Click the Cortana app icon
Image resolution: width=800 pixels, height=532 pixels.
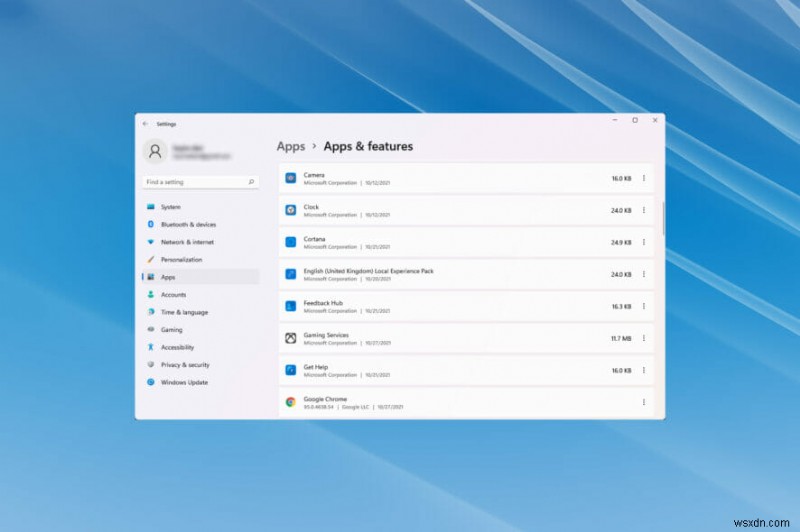[x=290, y=242]
